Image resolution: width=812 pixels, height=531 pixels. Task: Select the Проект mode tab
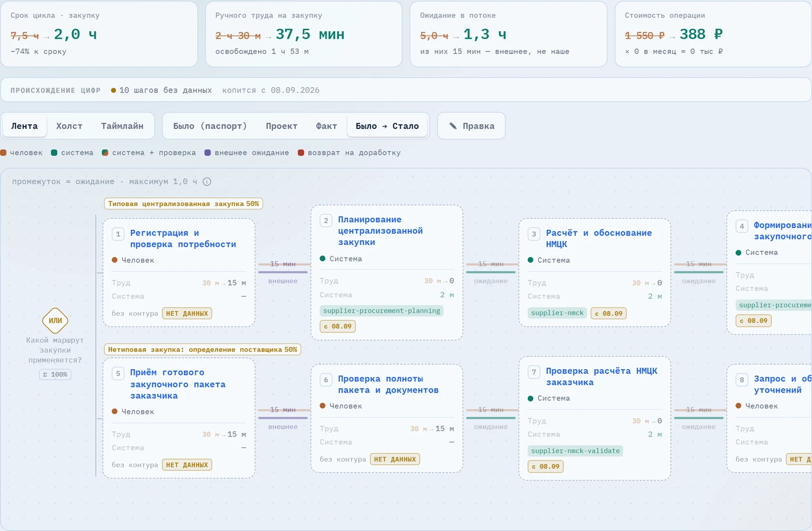click(x=281, y=126)
